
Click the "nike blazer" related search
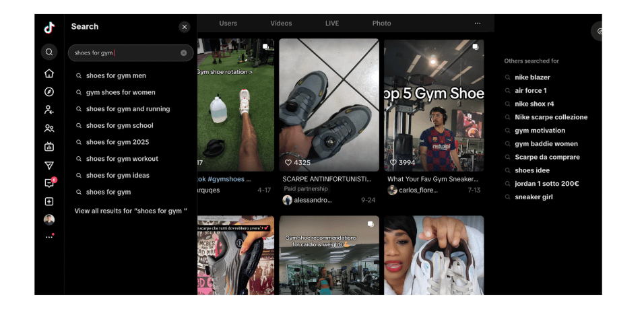pos(532,77)
